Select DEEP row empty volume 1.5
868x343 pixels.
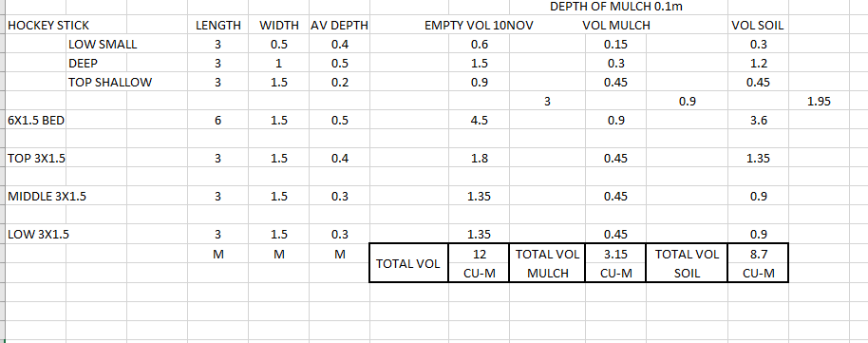[x=479, y=64]
